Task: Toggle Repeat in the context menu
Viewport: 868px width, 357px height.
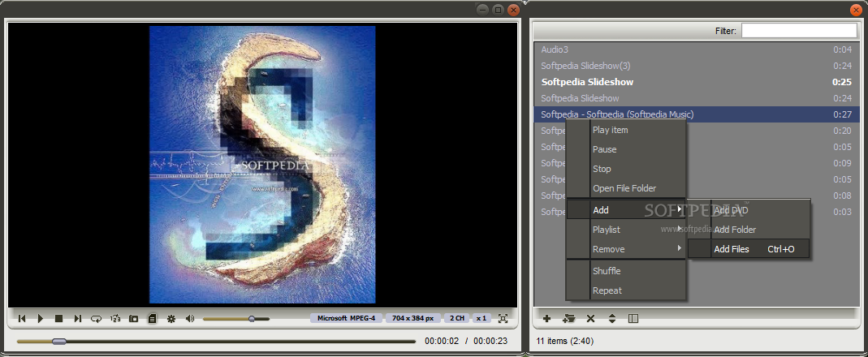Action: [626, 290]
